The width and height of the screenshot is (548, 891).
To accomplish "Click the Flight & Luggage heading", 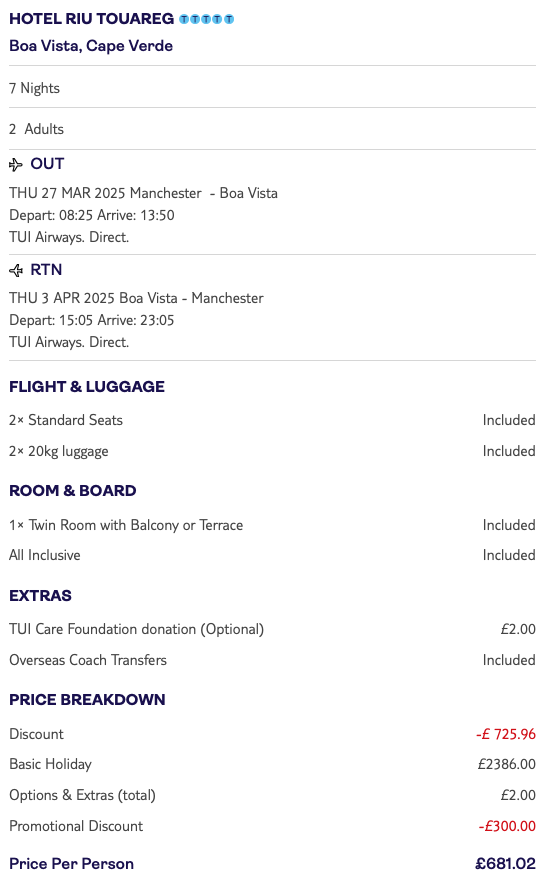I will (87, 387).
